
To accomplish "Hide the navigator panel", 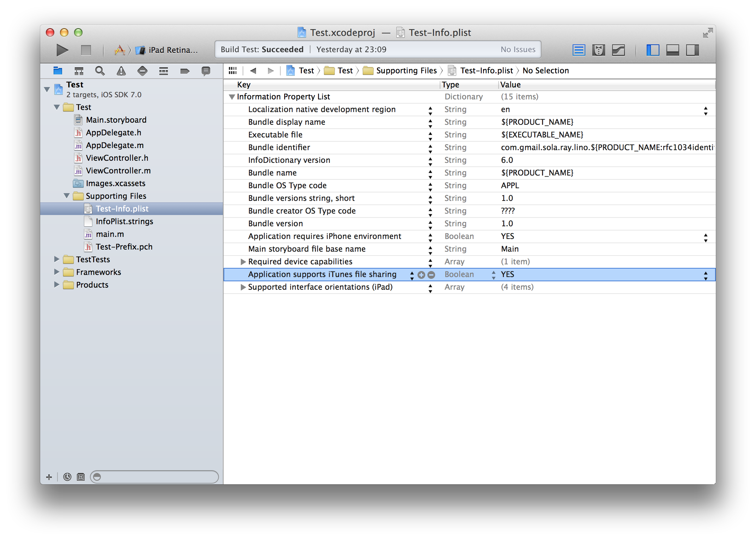I will click(653, 50).
